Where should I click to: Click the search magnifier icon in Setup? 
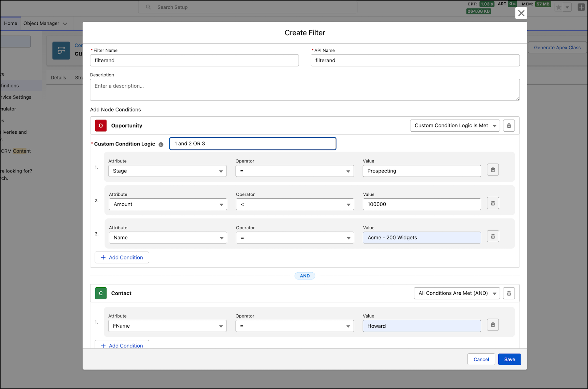148,7
